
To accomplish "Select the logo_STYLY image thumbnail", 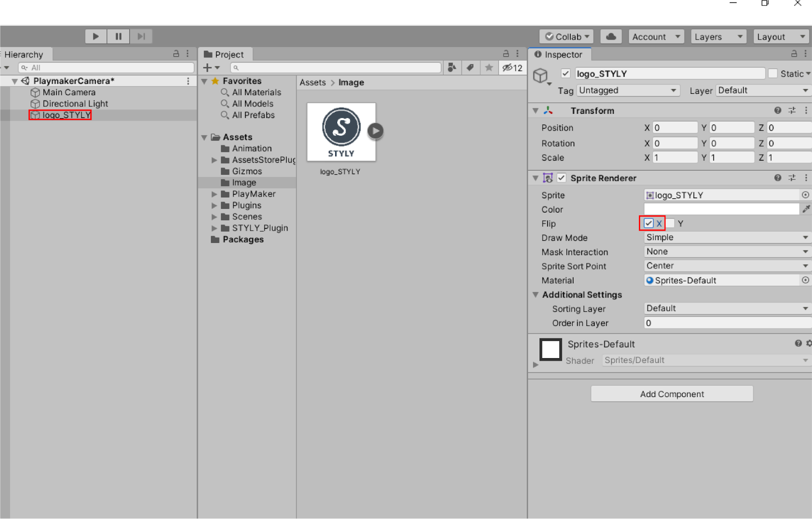I will click(x=341, y=132).
